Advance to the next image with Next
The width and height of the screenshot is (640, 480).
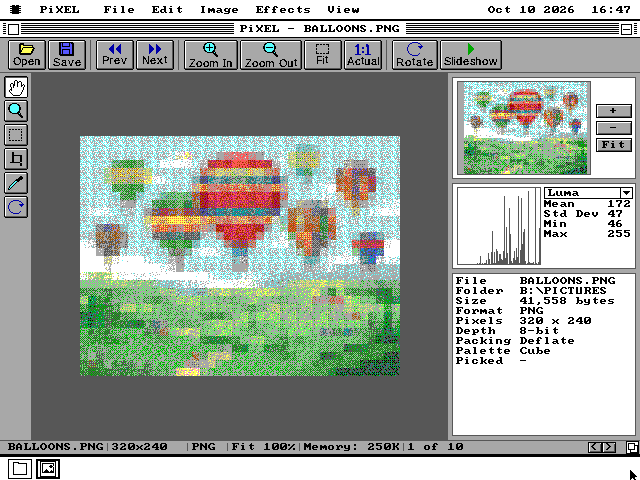(155, 55)
